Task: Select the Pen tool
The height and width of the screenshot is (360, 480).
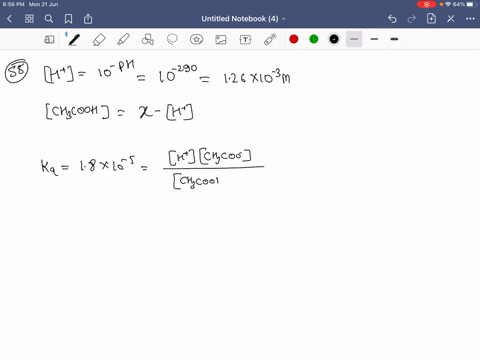Action: coord(74,40)
